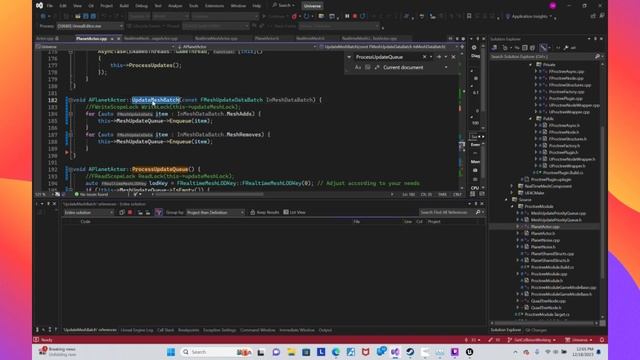
Task: Click the ProcessUpdateQueue find input field
Action: click(x=388, y=57)
